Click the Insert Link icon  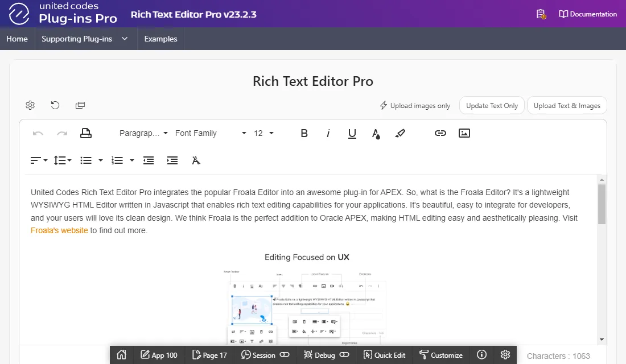440,133
